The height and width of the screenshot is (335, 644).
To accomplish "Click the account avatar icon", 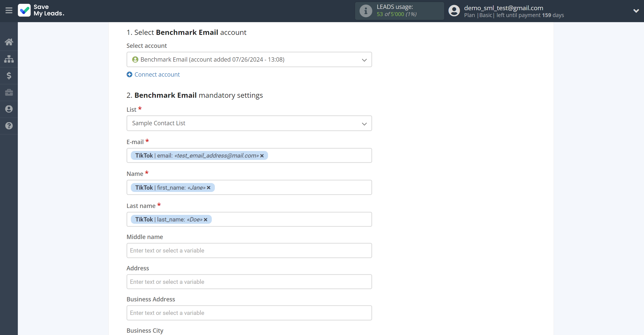I will (x=454, y=11).
